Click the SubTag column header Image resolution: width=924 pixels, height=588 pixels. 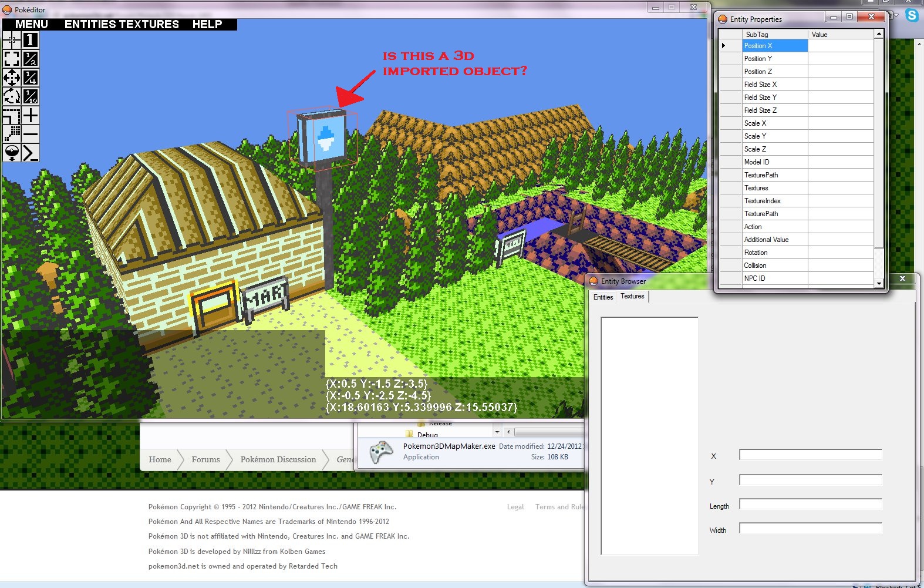click(x=775, y=35)
